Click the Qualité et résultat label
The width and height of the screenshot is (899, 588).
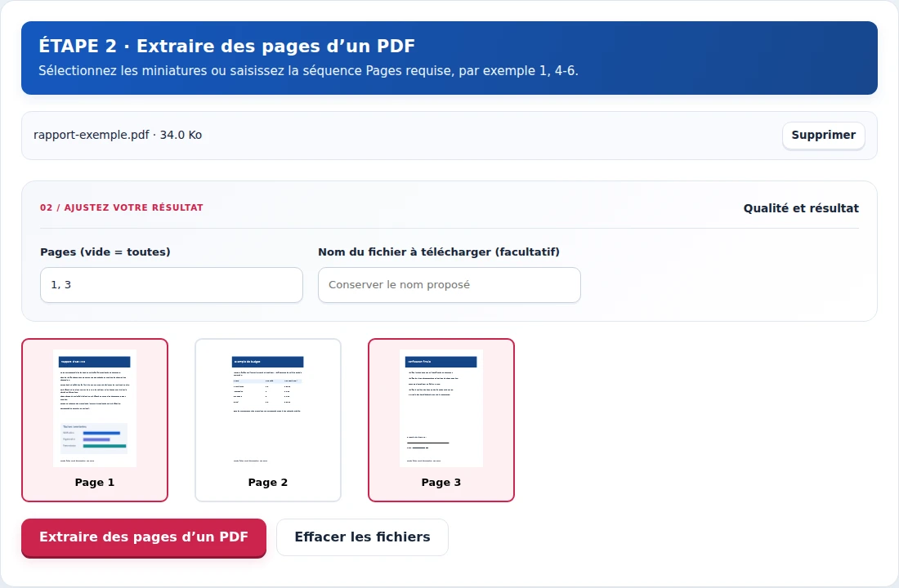click(x=801, y=208)
